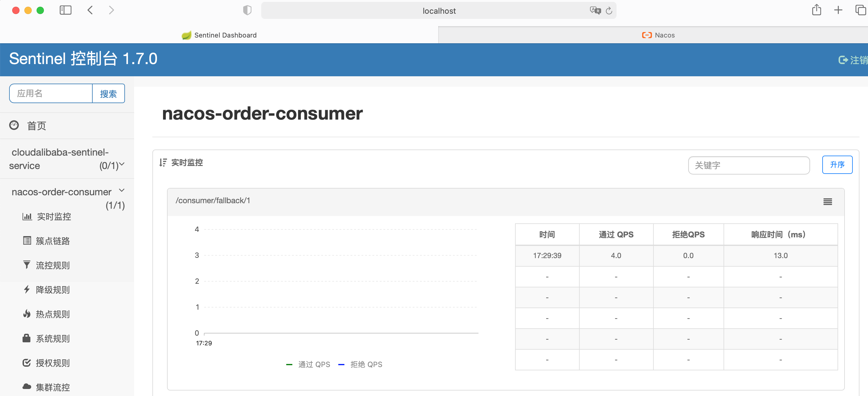Screen dimensions: 868x396
Task: Click the 搜索 button
Action: pos(108,93)
